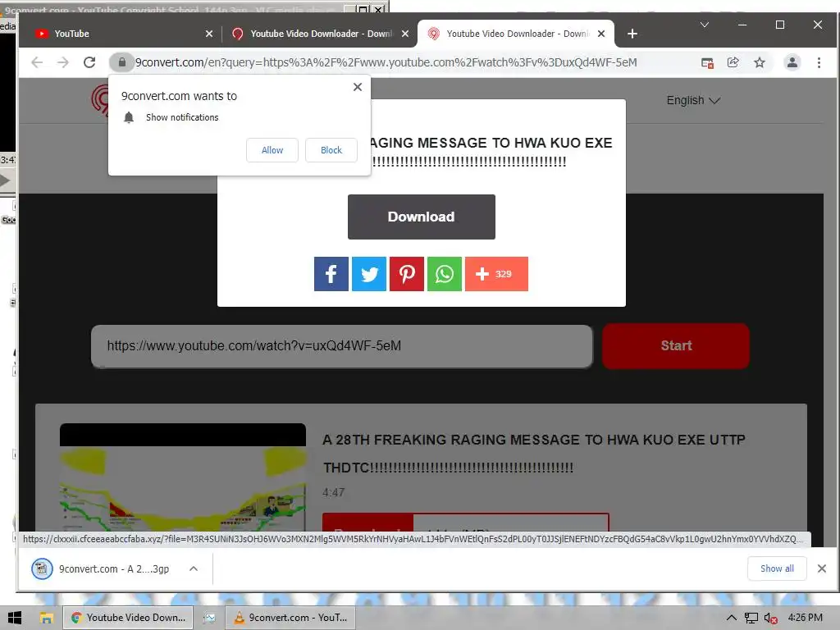Share on WhatsApp
The height and width of the screenshot is (630, 840).
tap(444, 274)
